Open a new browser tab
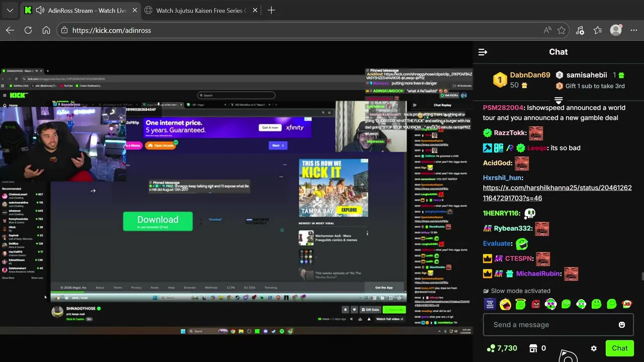Screen dimensions: 644x362 coord(271,10)
